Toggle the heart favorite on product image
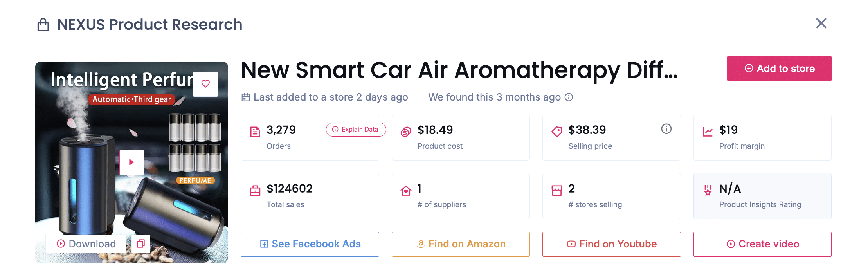Viewport: 868px width, 267px height. (x=205, y=84)
